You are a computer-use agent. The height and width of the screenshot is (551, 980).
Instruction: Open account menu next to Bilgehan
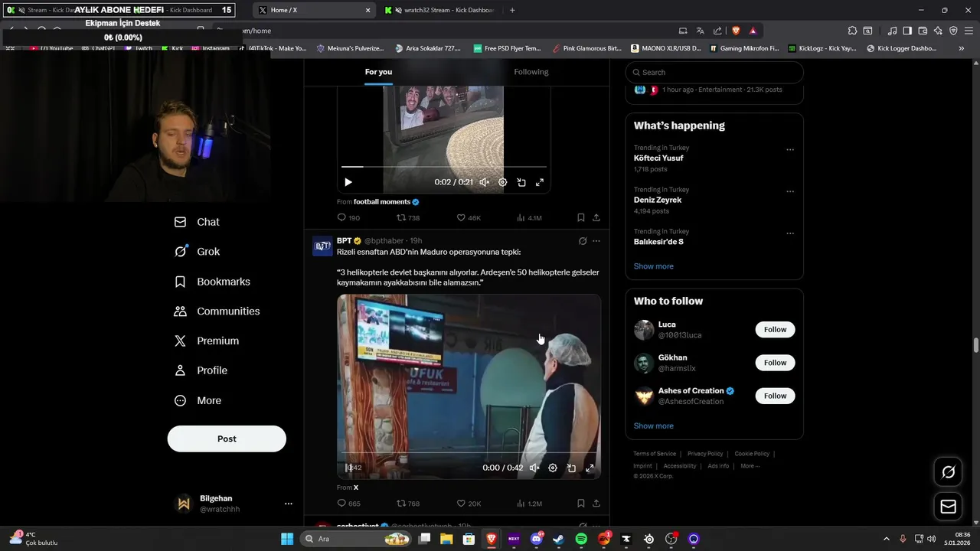pyautogui.click(x=289, y=504)
